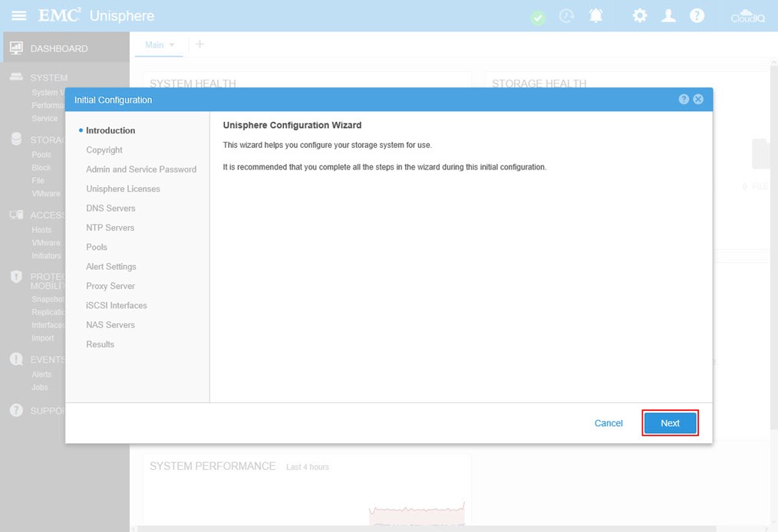
Task: Open Jobs under Events in sidebar
Action: [40, 386]
